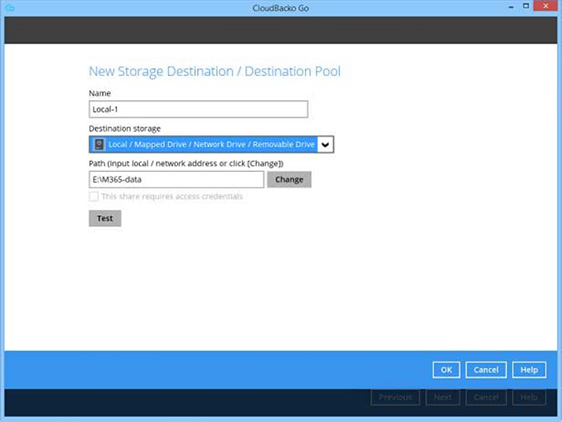Open Help in the blue bar
The width and height of the screenshot is (562, 422).
(529, 370)
